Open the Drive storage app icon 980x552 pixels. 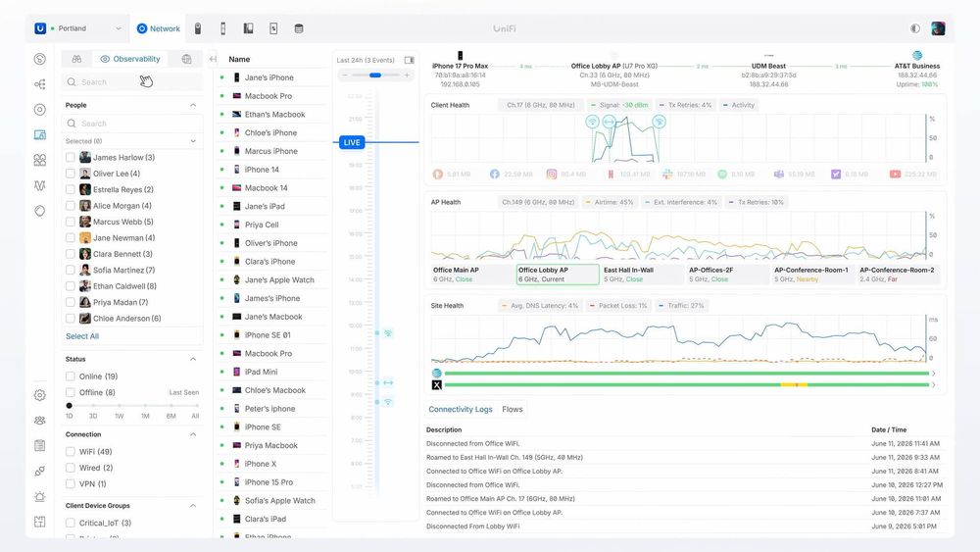[x=299, y=28]
